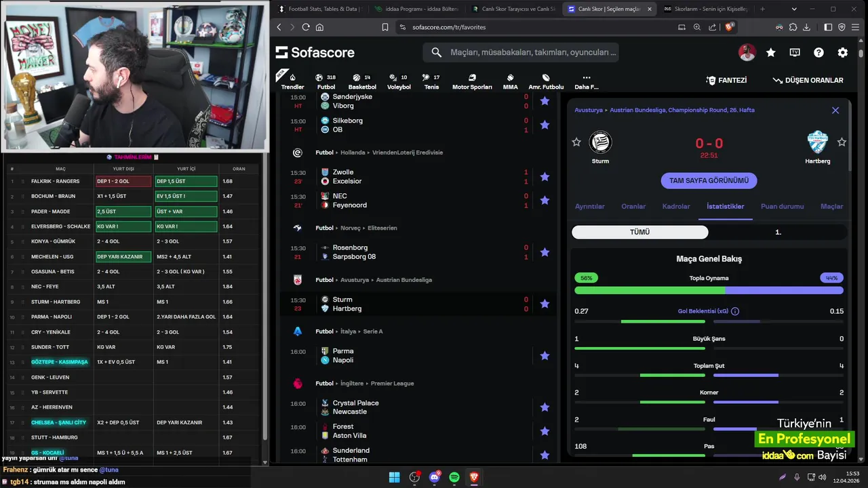Select the TÜMÜ period filter
The image size is (868, 488).
tap(640, 232)
